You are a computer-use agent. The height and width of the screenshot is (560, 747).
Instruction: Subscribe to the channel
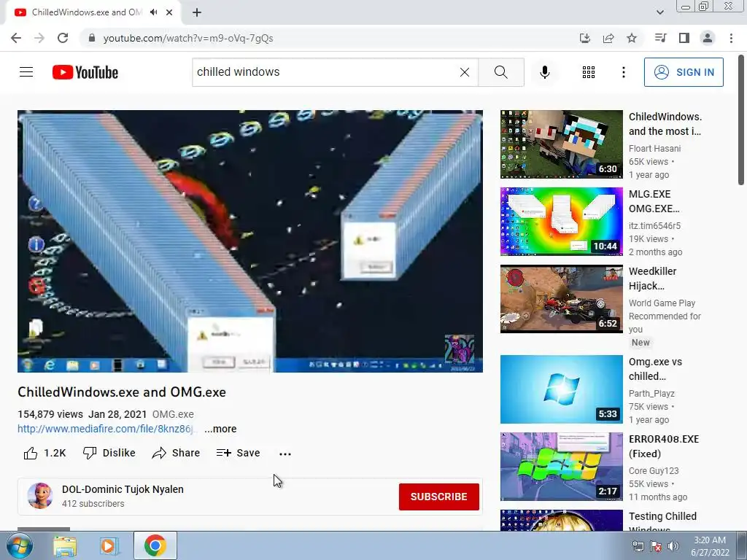click(x=438, y=497)
